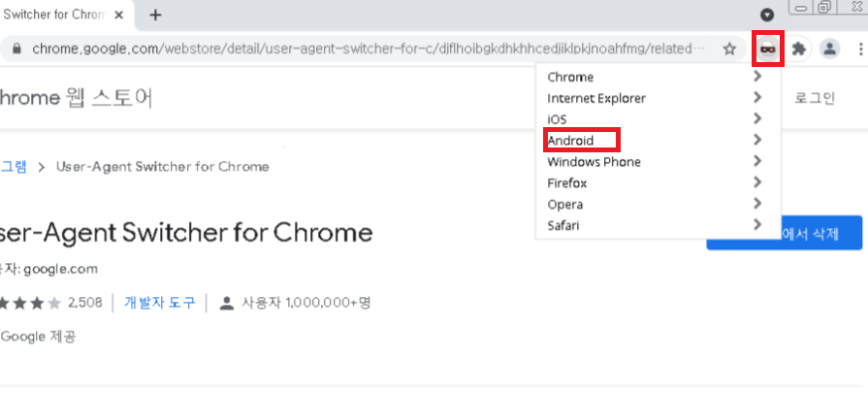Click the google.com publisher text

tap(60, 270)
